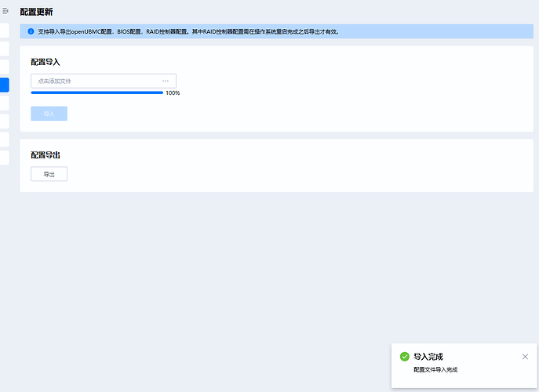Click the 点击添加文件 file input field
Screen dimensions: 539x392
pos(94,81)
